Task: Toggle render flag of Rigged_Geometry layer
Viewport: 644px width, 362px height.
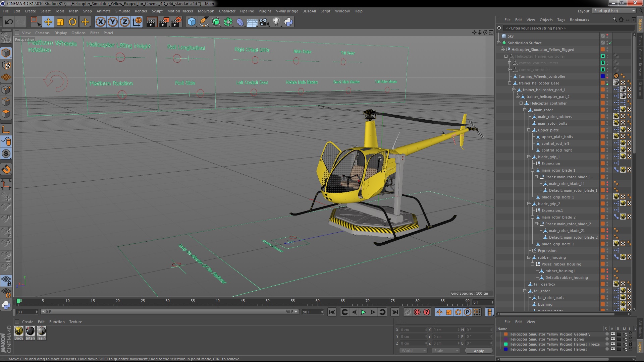Action: point(619,334)
